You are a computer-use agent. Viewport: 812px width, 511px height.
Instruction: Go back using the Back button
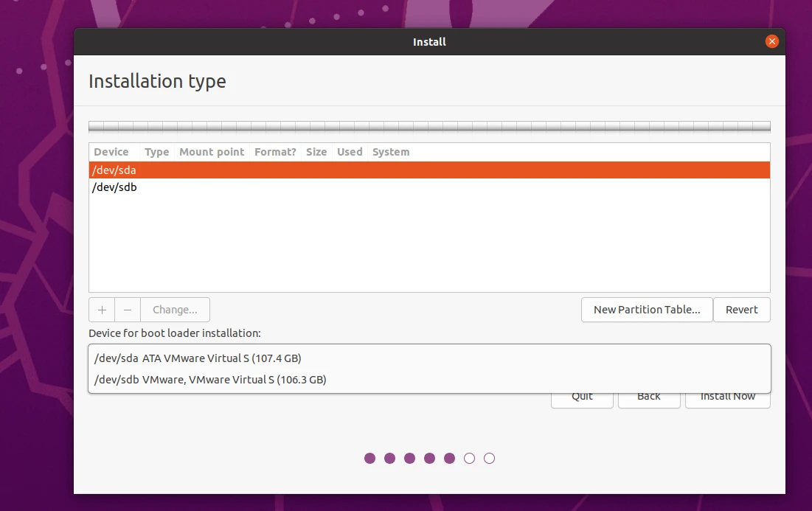tap(648, 400)
